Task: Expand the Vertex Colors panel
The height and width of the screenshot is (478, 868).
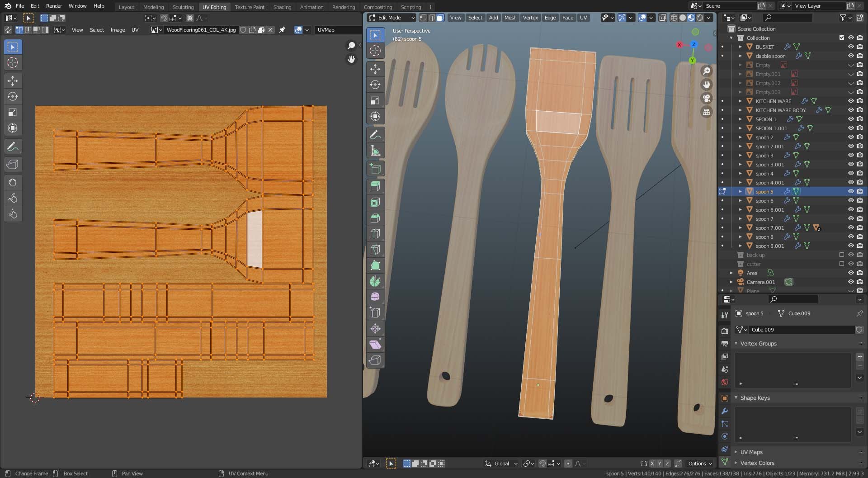Action: (x=757, y=463)
